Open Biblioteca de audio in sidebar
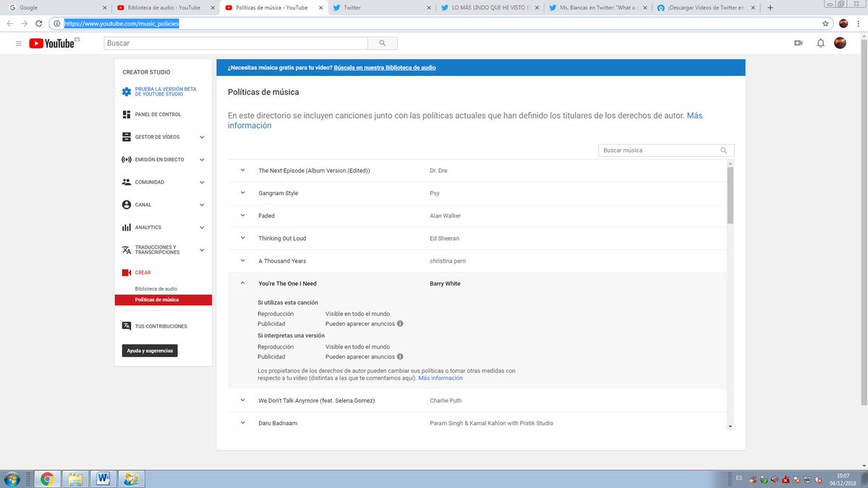 [156, 288]
